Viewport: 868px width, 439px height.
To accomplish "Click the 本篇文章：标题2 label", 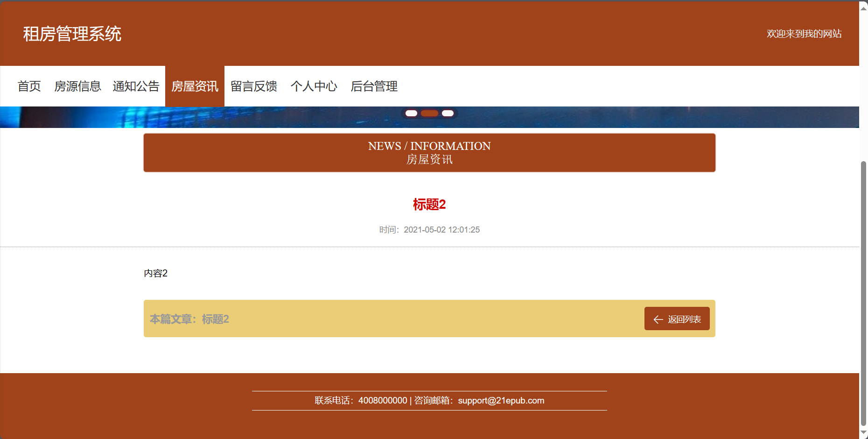I will [189, 319].
